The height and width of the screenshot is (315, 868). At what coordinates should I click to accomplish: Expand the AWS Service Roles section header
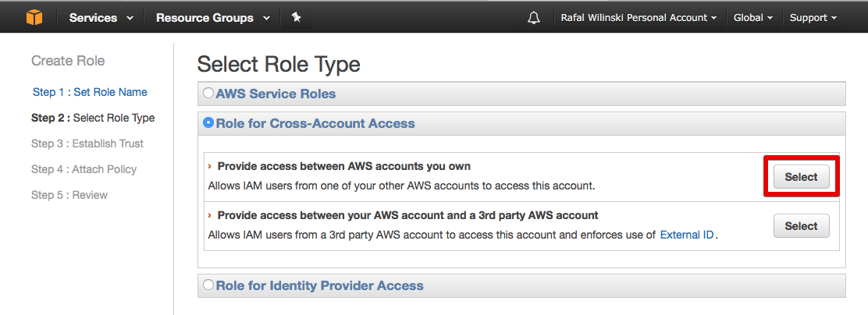click(x=276, y=94)
